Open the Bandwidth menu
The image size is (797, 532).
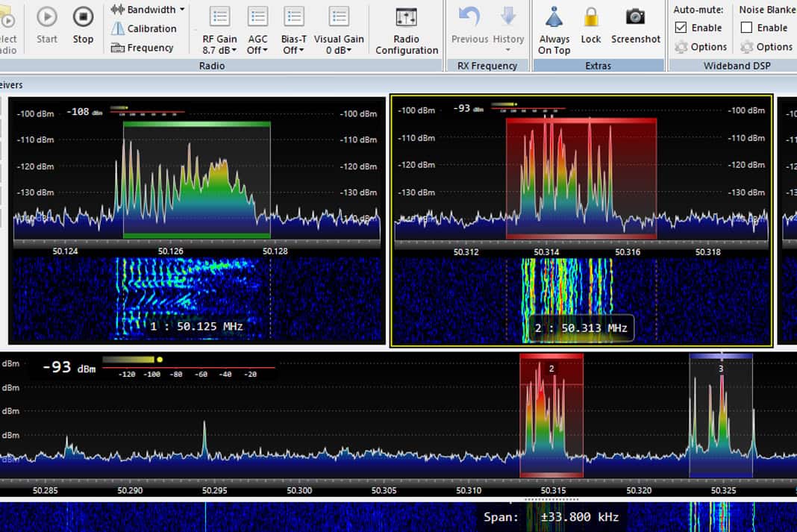[x=146, y=9]
